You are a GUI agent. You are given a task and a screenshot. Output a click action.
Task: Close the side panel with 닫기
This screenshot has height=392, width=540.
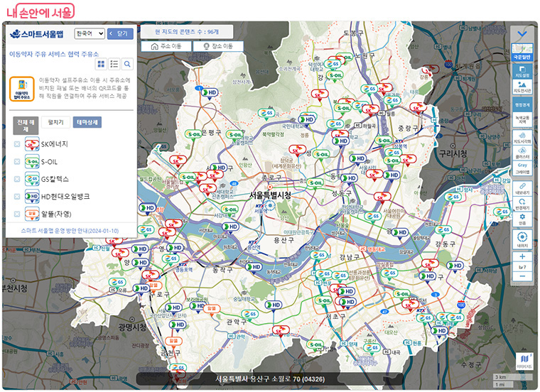tap(120, 33)
